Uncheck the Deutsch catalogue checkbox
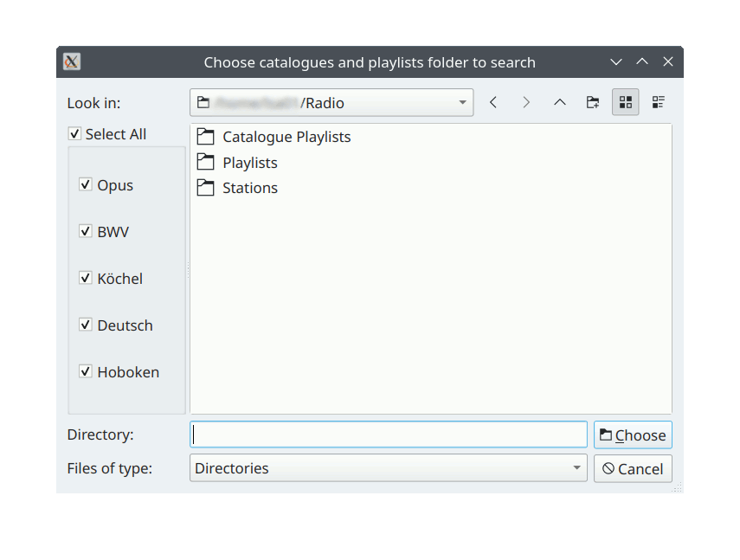This screenshot has width=740, height=560. (85, 325)
